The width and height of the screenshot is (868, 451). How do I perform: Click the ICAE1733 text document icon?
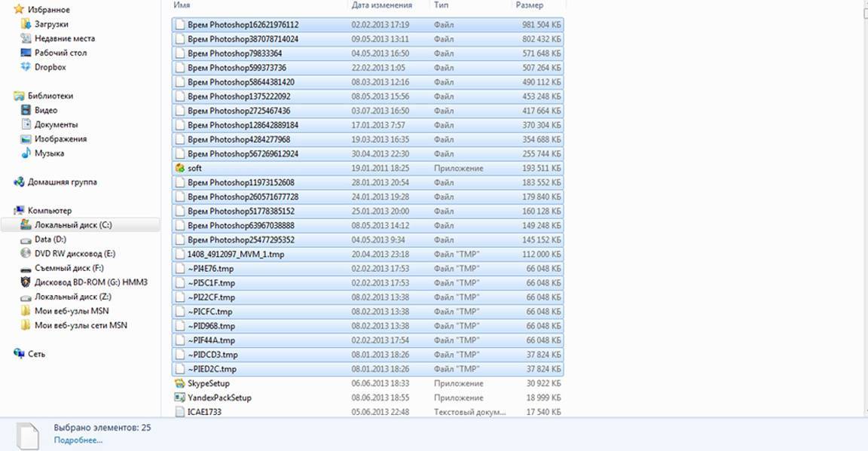pyautogui.click(x=179, y=412)
